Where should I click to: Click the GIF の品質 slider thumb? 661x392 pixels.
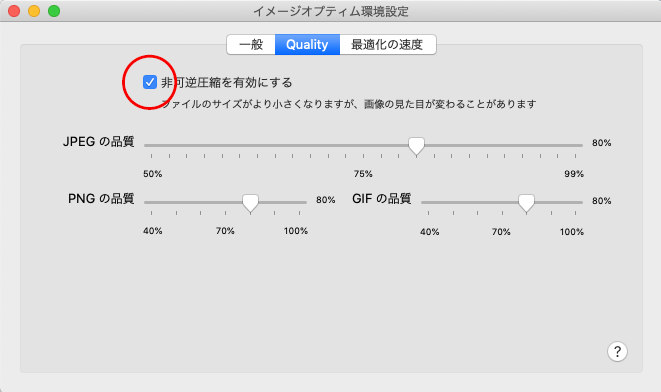coord(526,203)
